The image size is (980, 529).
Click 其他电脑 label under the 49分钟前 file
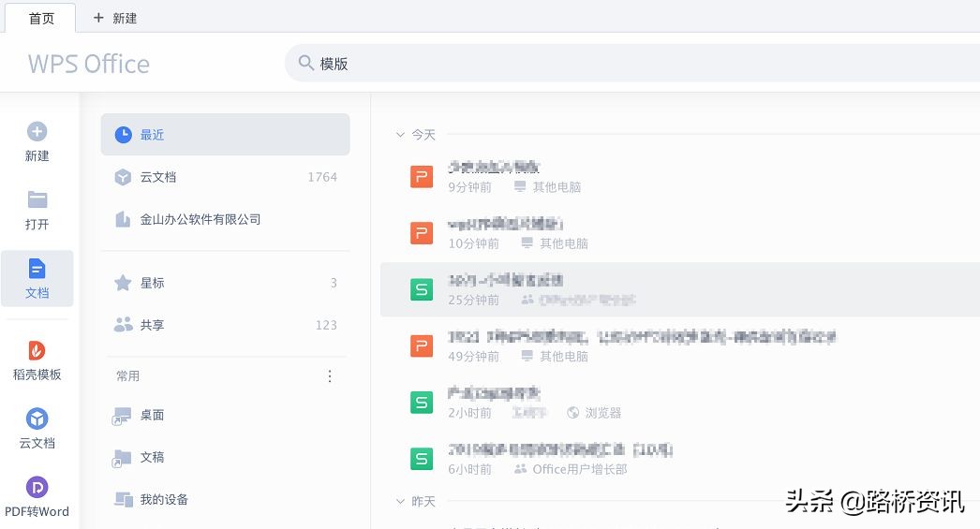click(564, 356)
